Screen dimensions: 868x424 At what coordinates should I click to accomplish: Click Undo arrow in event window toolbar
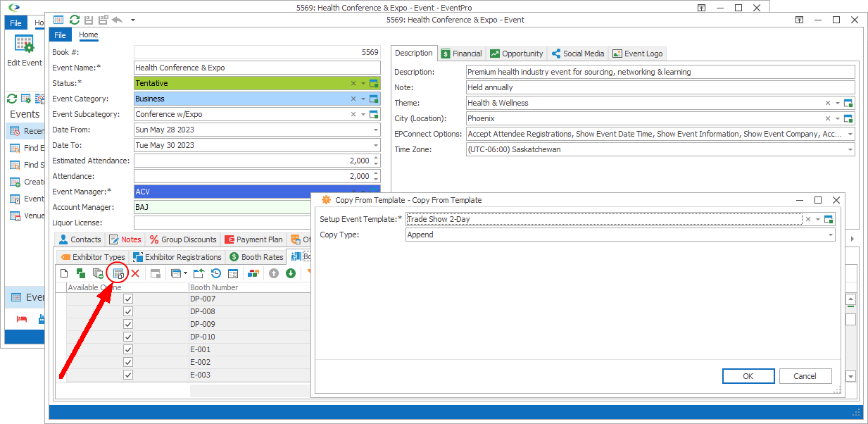click(117, 20)
